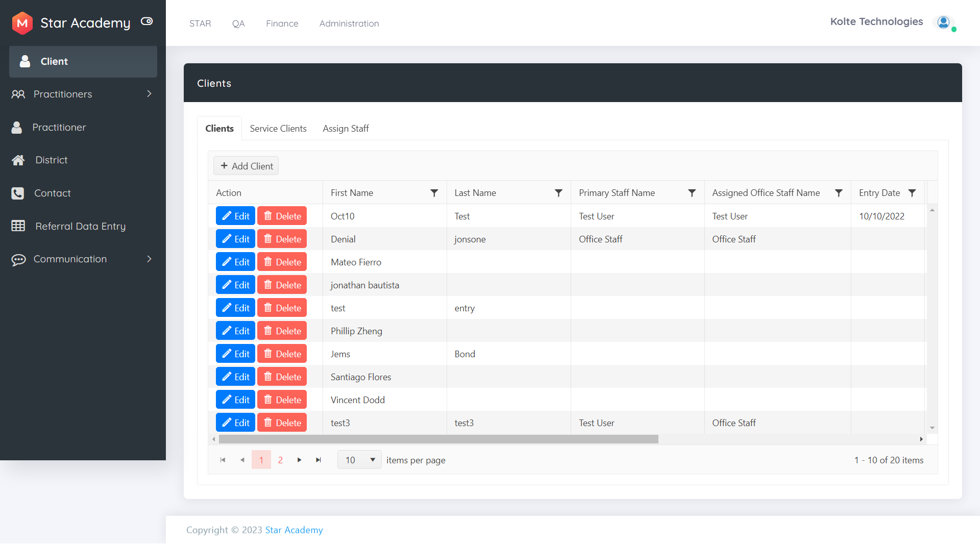The height and width of the screenshot is (544, 980).
Task: Delete the Vincent Dodd row
Action: click(282, 400)
